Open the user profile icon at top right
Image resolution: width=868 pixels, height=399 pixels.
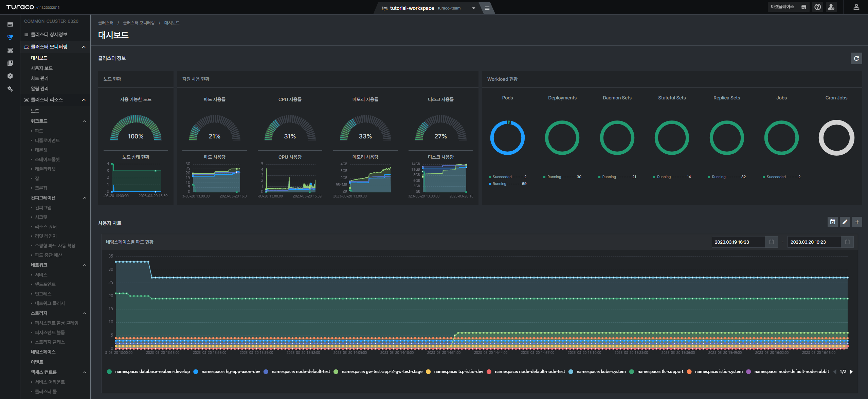coord(856,7)
